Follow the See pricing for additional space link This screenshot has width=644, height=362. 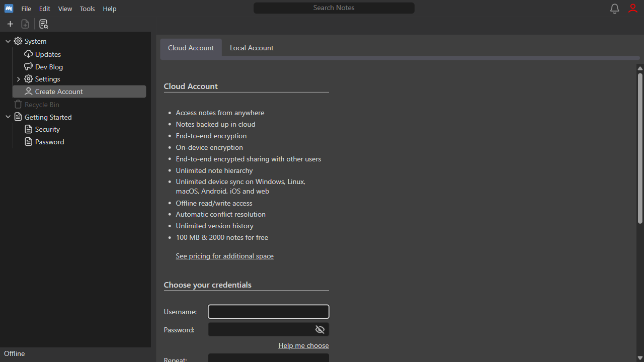click(x=224, y=256)
